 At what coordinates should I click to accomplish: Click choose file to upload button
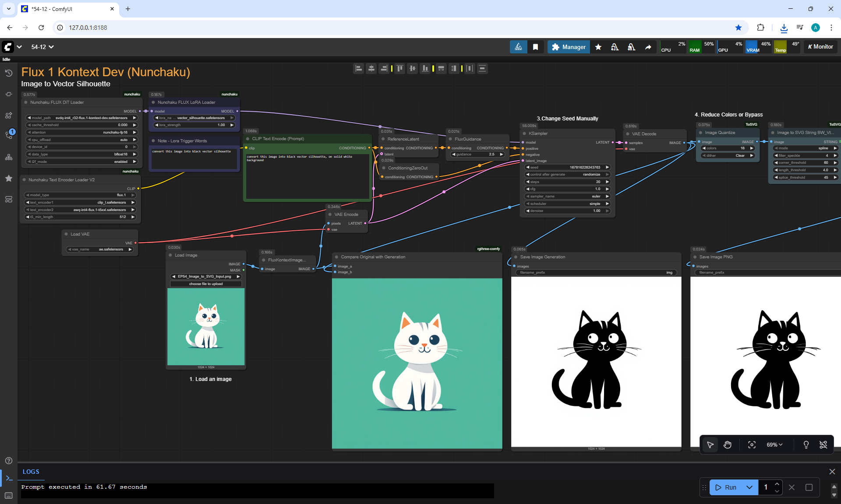coord(206,284)
